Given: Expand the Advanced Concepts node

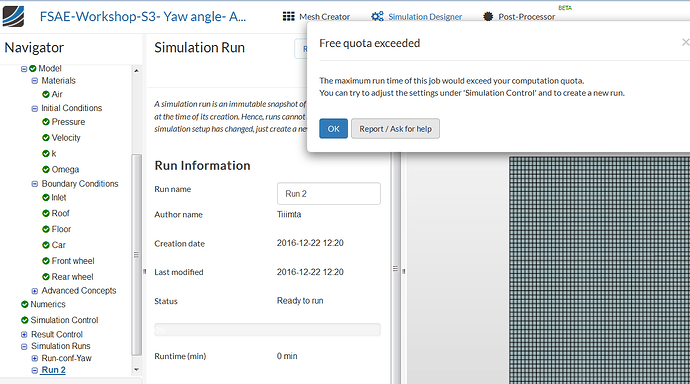Looking at the screenshot, I should (35, 291).
